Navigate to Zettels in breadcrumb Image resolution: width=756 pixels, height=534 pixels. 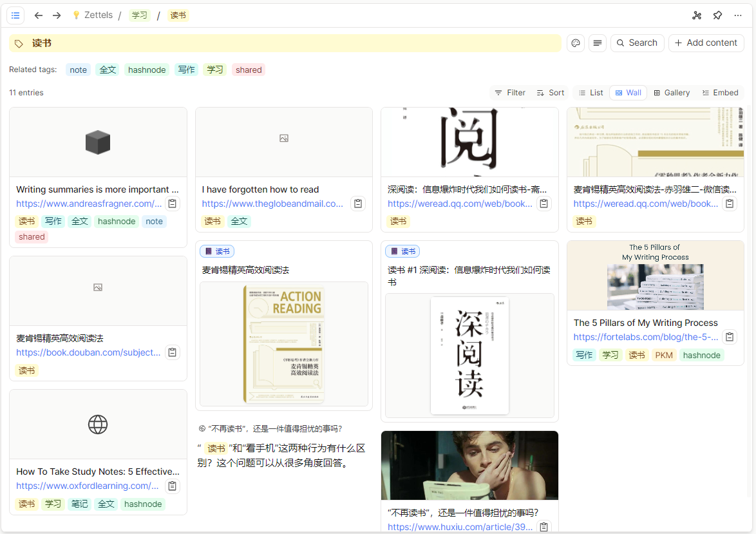tap(98, 15)
